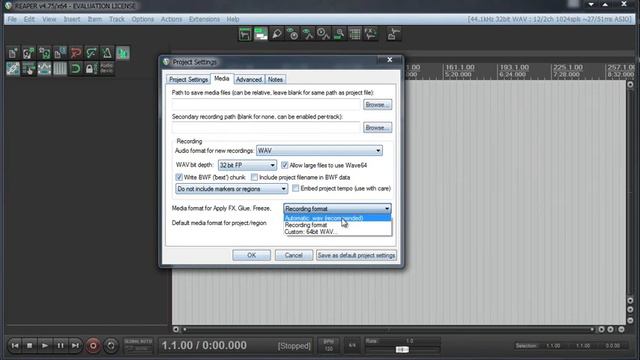Toggle the Ripple editing toolbar icon

[x=44, y=69]
